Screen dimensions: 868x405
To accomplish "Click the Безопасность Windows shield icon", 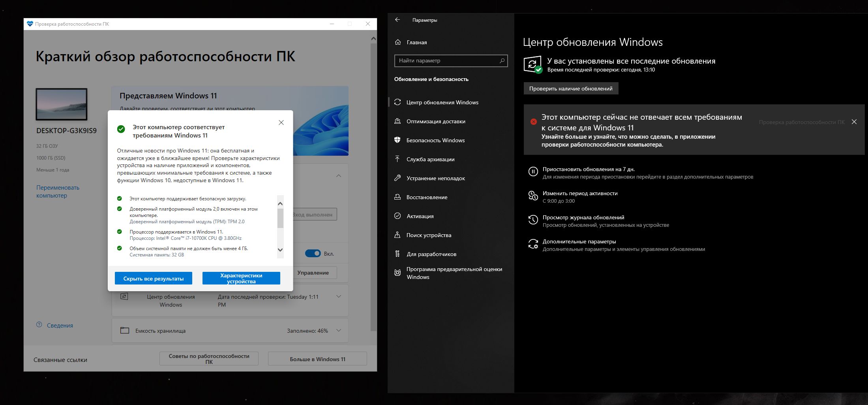I will 397,140.
